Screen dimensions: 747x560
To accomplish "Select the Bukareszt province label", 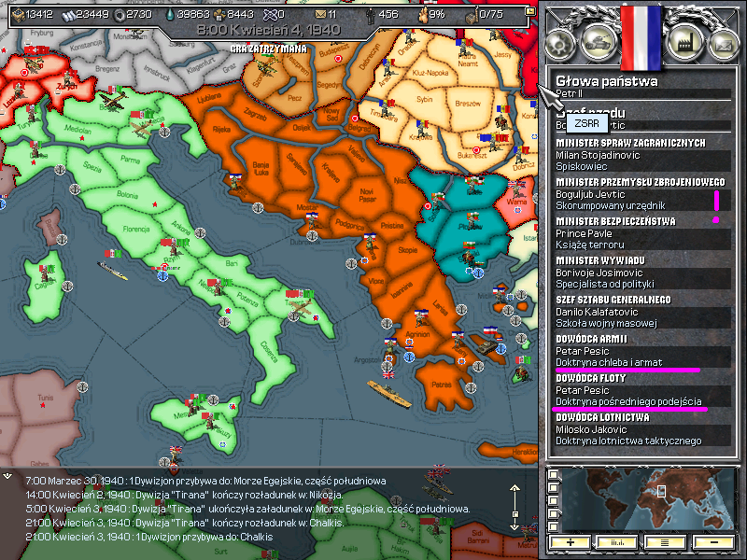I will click(472, 155).
